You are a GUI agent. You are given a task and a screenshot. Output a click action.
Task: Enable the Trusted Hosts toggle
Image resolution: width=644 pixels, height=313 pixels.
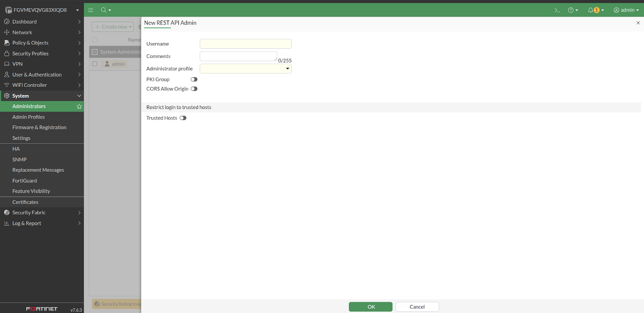click(183, 118)
